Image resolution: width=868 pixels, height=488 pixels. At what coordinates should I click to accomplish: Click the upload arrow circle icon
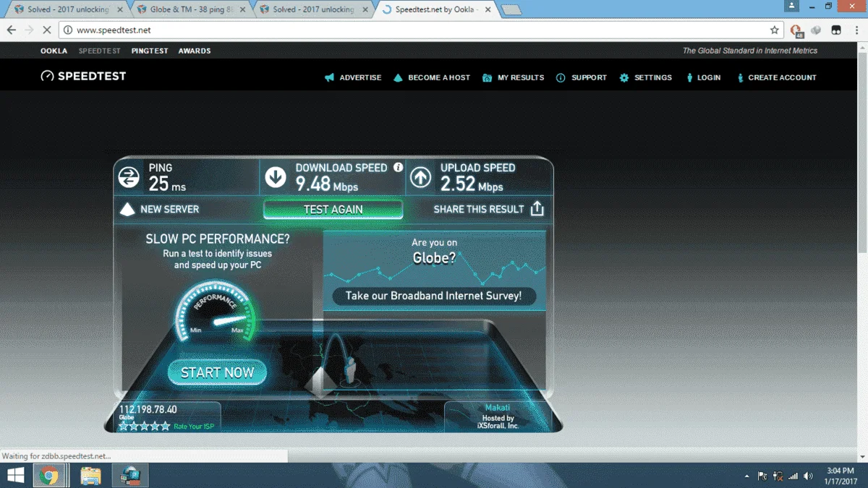420,177
